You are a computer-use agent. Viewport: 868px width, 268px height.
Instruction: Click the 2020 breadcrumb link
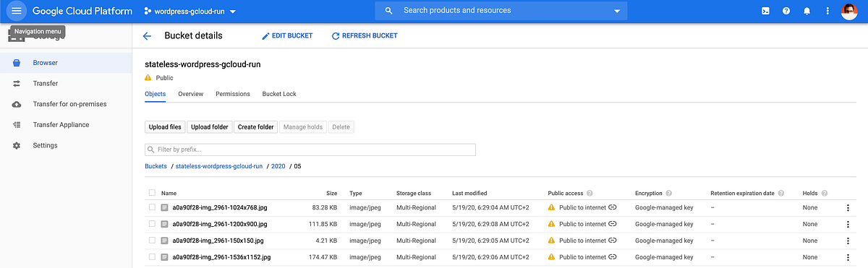(x=278, y=166)
